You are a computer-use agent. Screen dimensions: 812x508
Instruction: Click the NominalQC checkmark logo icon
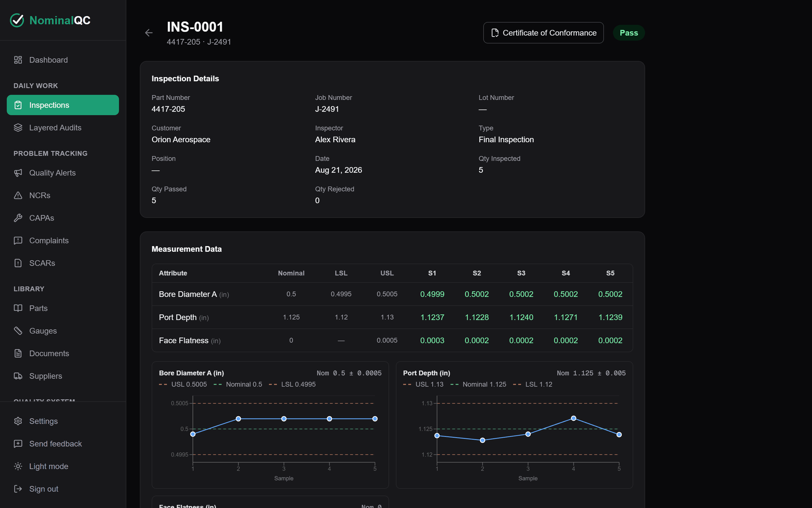click(x=17, y=20)
